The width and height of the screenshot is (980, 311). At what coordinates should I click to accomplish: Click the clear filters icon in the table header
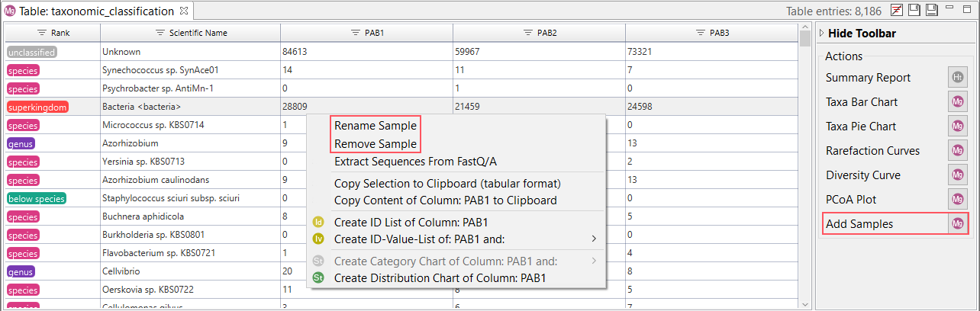pos(898,10)
